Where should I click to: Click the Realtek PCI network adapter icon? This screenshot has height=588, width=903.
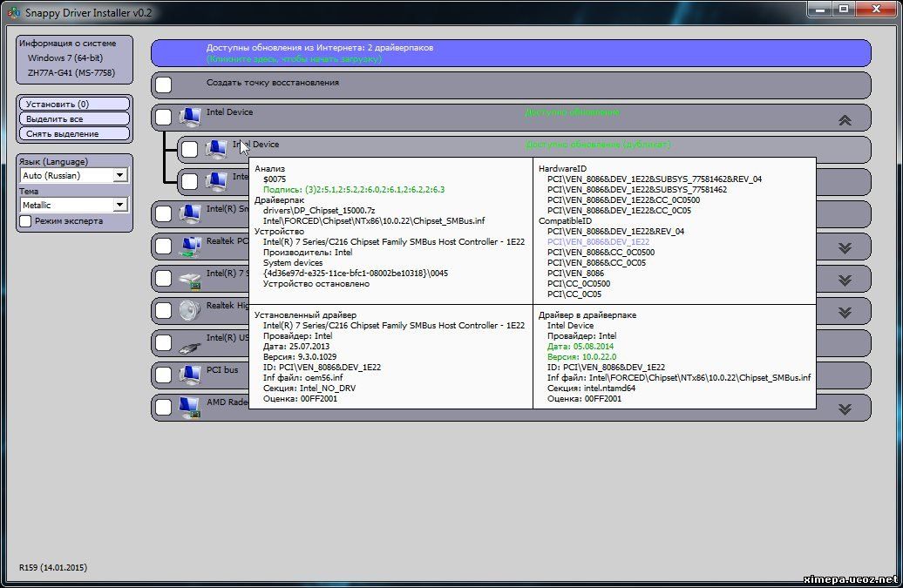click(x=189, y=247)
